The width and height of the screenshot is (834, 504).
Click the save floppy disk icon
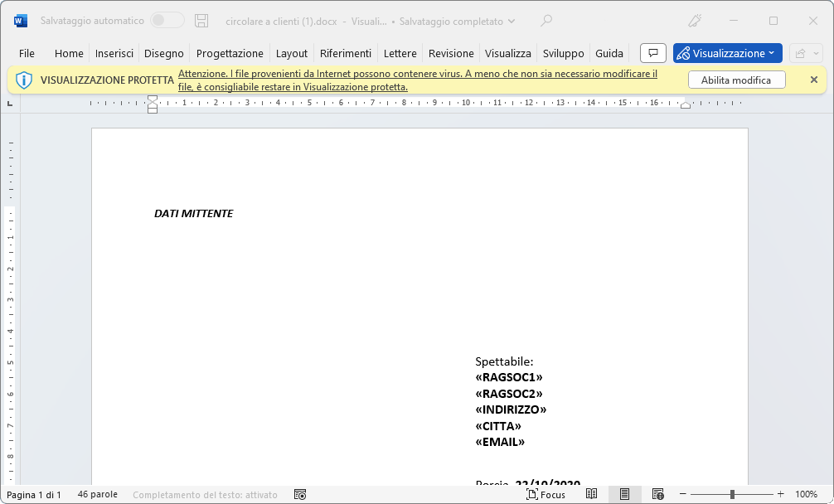tap(201, 21)
